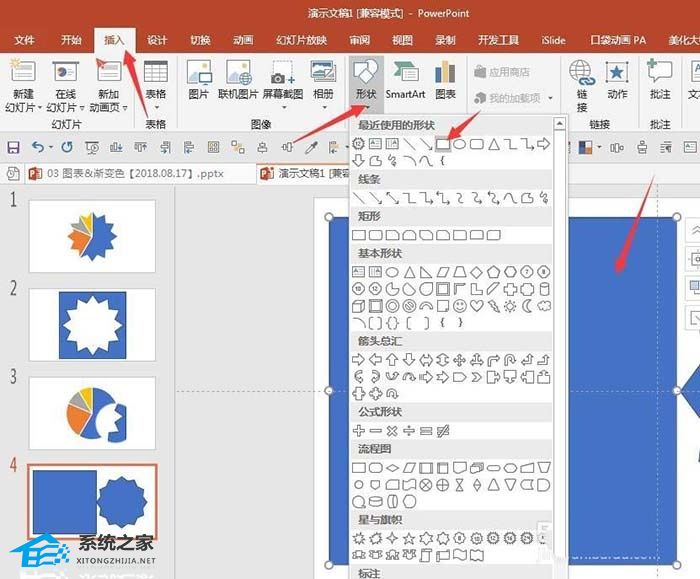Image resolution: width=700 pixels, height=579 pixels.
Task: Select the moon shape in Basic Shapes
Action: point(527,306)
